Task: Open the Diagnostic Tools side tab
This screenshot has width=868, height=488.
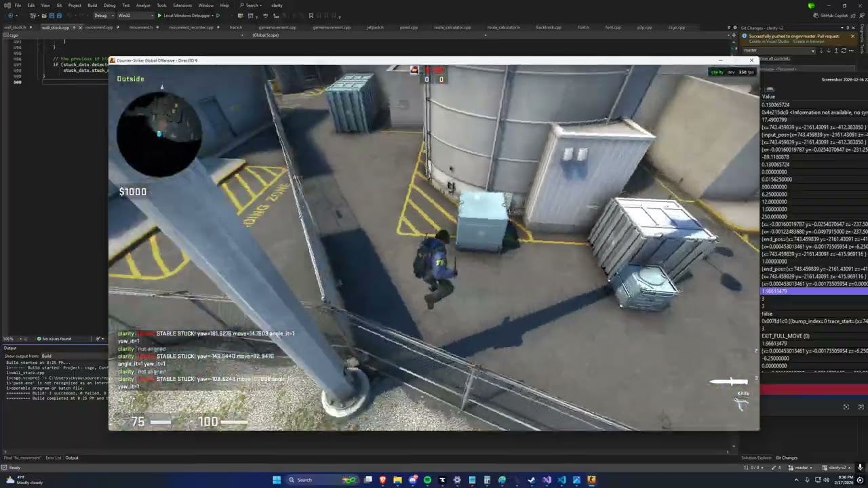Action: click(x=863, y=39)
